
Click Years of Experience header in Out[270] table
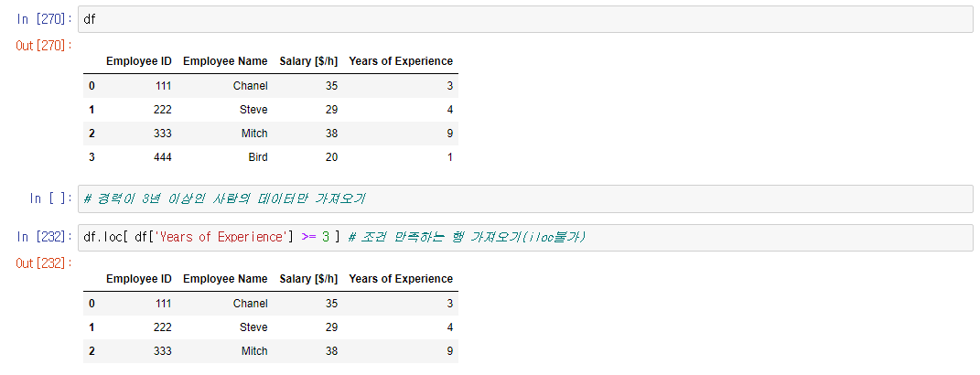pyautogui.click(x=401, y=61)
